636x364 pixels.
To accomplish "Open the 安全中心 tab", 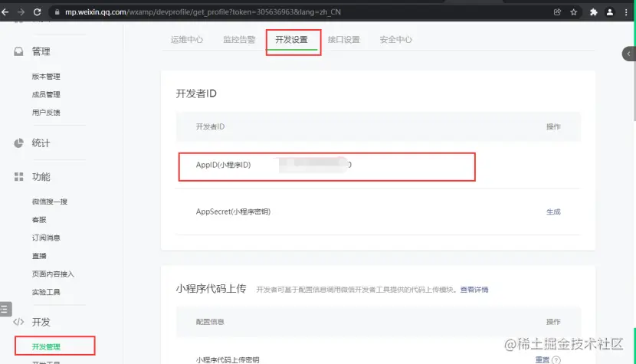I will coord(396,40).
